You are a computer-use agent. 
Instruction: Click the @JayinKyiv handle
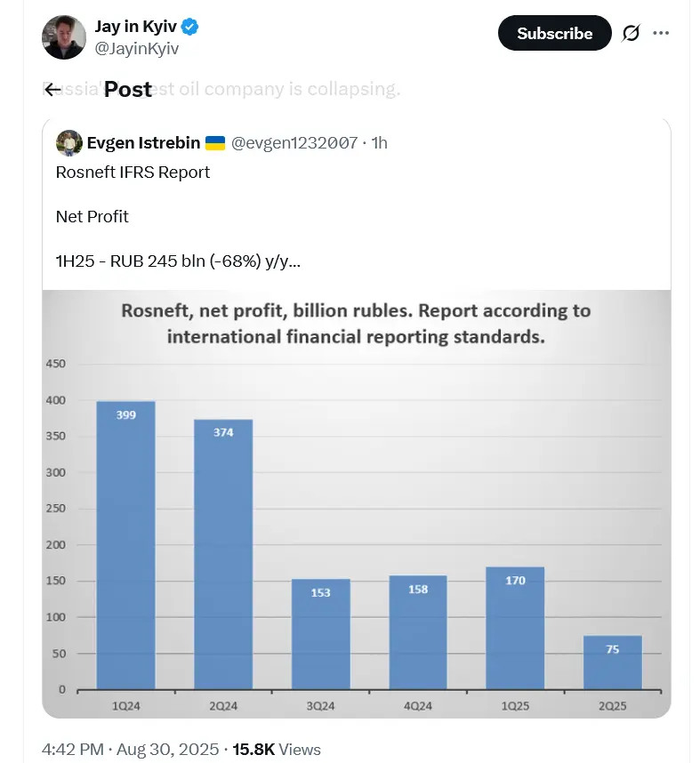tap(137, 49)
